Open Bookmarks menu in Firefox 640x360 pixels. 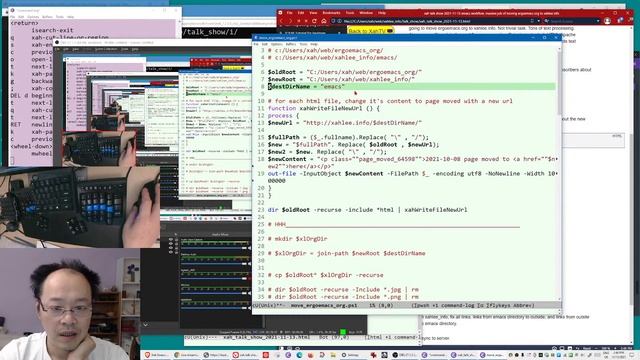tap(331, 13)
